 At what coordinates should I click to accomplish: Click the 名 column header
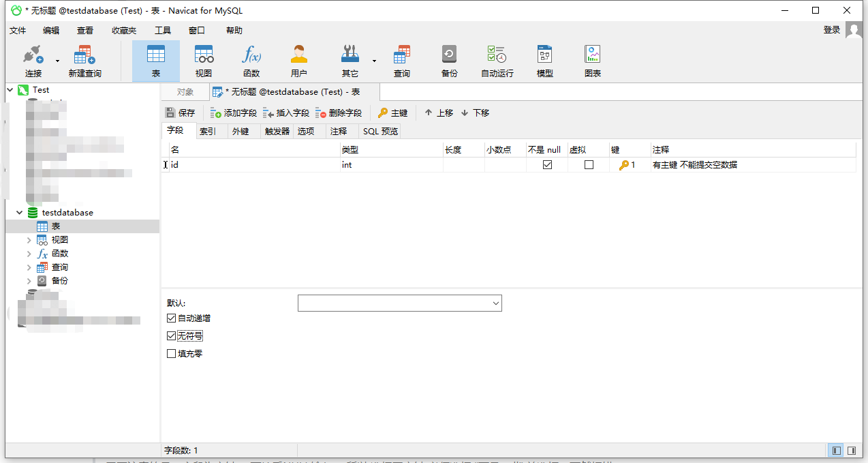(255, 150)
